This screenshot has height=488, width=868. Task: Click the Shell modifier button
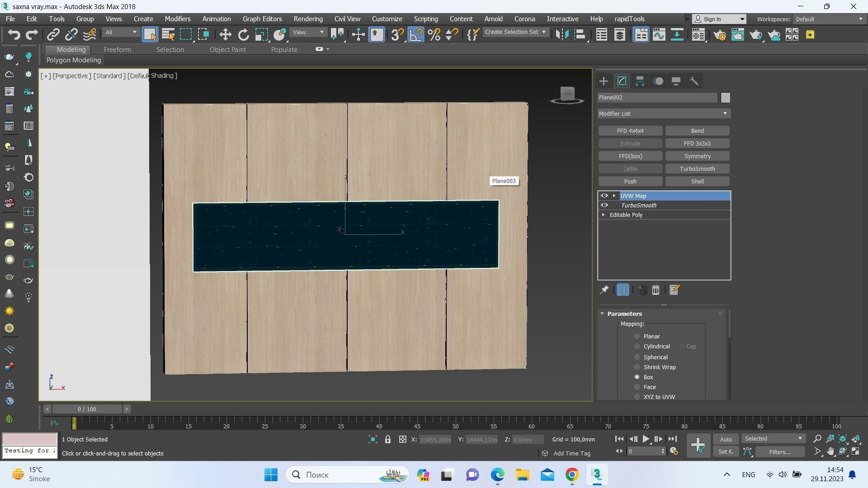(697, 181)
